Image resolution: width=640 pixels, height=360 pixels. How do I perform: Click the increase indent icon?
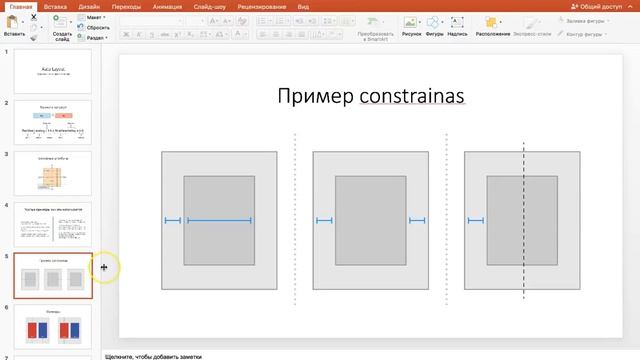312,21
